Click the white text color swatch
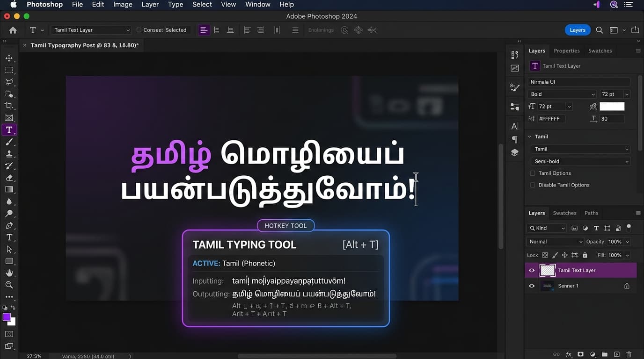644x359 pixels. 612,107
